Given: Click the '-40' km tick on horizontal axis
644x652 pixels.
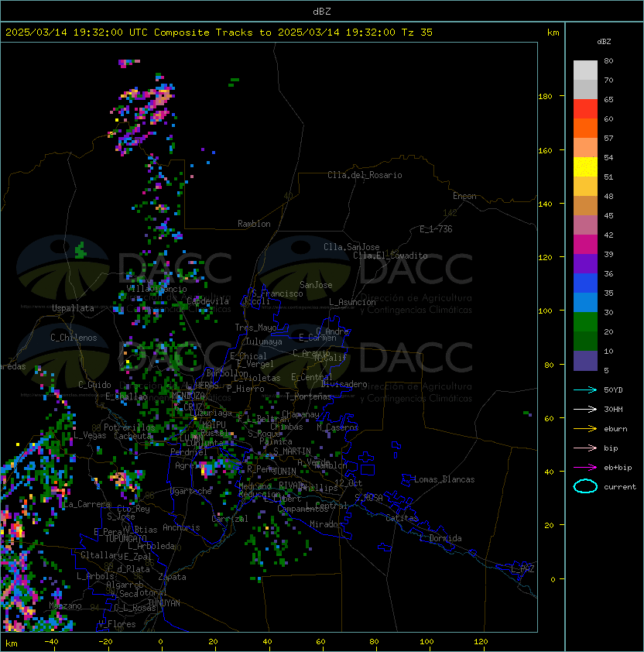Looking at the screenshot, I should click(x=51, y=642).
